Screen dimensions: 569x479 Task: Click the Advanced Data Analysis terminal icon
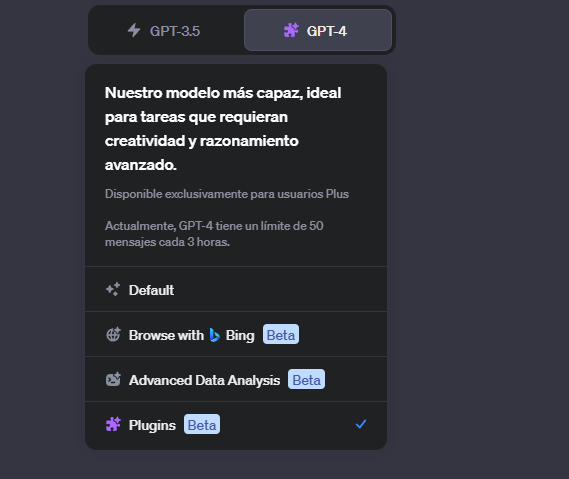113,380
